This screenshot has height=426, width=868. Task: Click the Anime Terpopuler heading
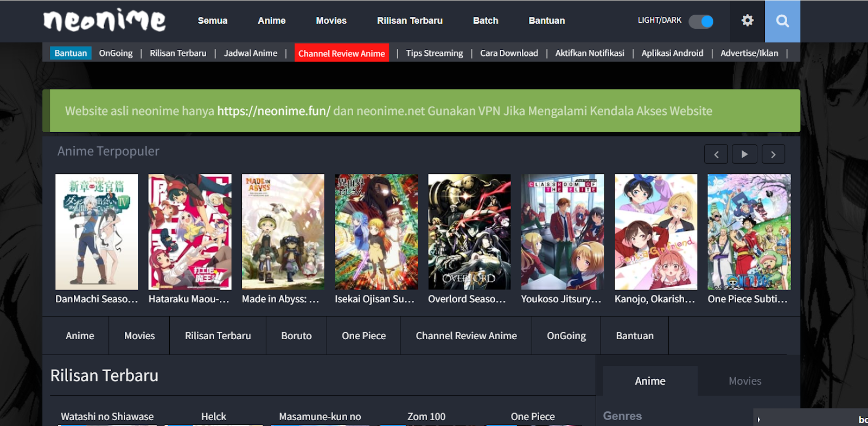108,151
